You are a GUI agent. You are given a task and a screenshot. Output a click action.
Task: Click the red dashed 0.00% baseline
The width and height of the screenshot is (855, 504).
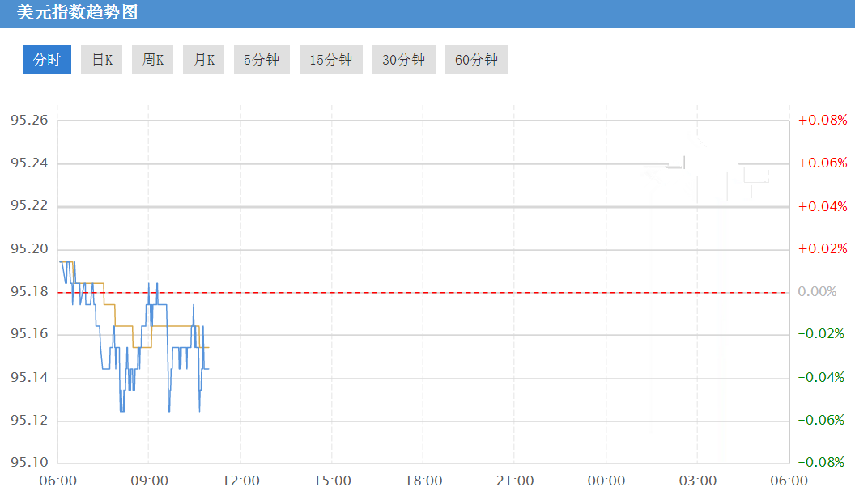[x=423, y=293]
